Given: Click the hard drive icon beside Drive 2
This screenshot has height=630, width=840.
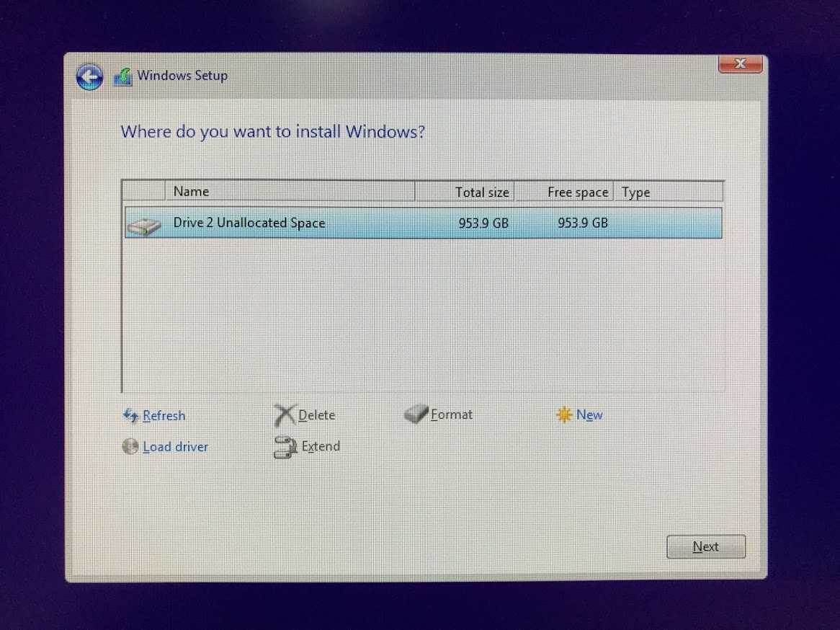Looking at the screenshot, I should (146, 223).
